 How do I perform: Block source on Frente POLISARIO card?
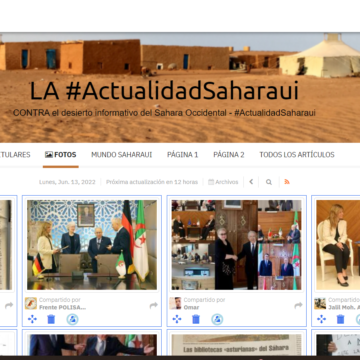72,319
